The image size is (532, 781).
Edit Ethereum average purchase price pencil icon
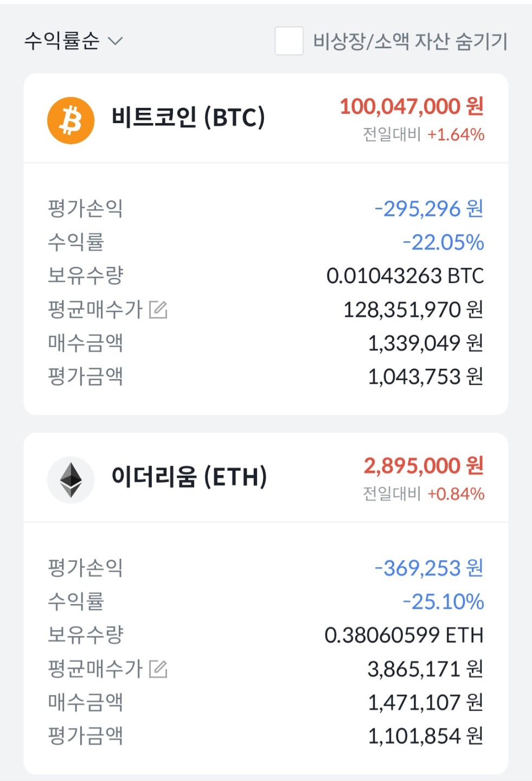tap(158, 669)
